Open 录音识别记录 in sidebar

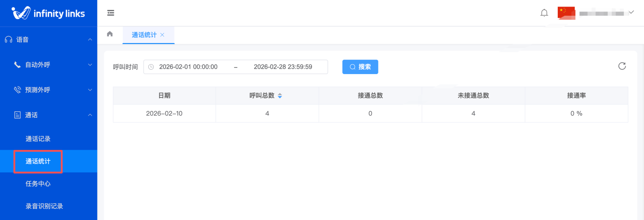pos(44,206)
